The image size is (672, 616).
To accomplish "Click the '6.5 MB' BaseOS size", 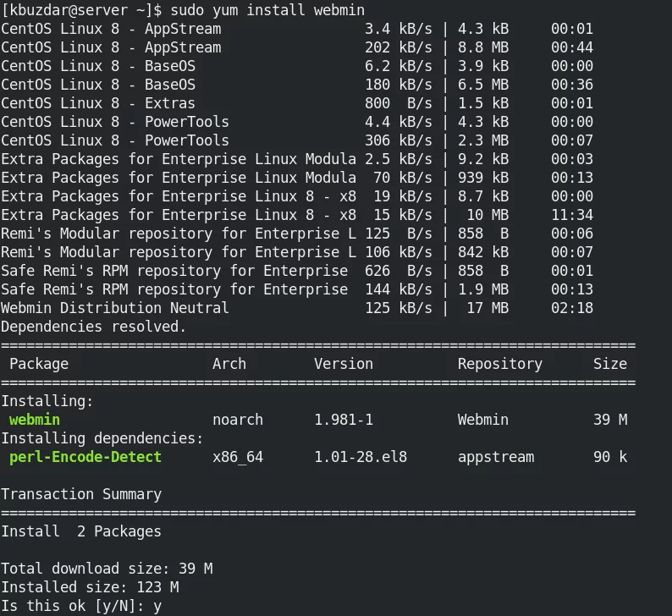I will pyautogui.click(x=483, y=85).
